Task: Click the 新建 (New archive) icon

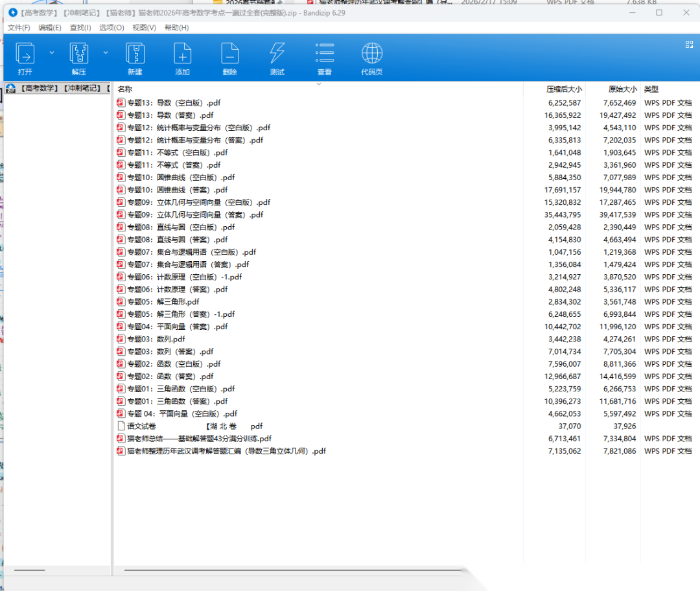Action: 135,53
